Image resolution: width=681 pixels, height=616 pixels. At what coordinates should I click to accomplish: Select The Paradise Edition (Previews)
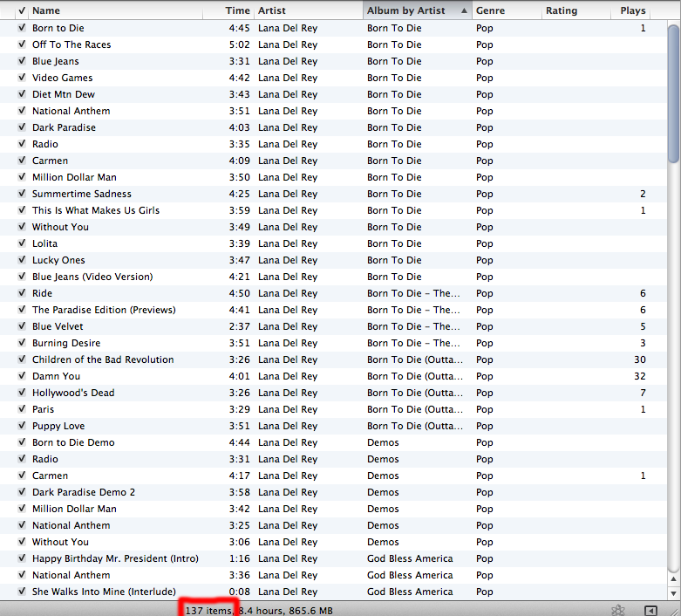[x=104, y=310]
